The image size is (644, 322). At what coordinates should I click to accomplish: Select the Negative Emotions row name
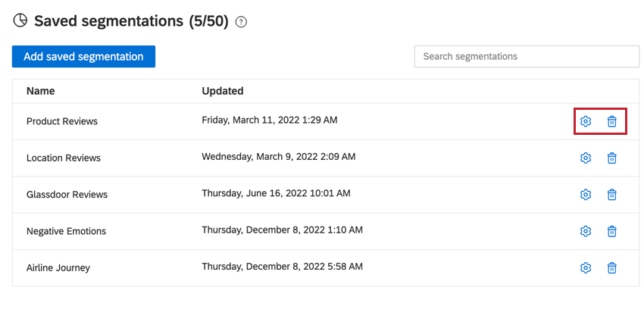[66, 231]
